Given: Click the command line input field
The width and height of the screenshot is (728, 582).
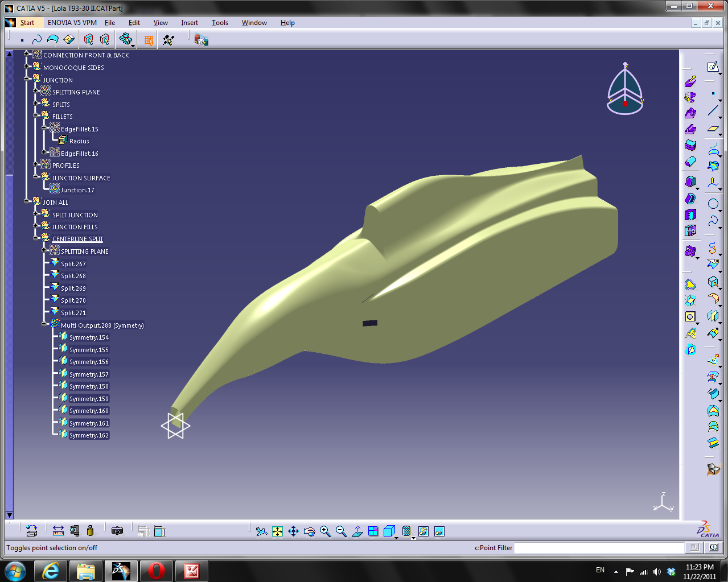Looking at the screenshot, I should click(x=599, y=548).
